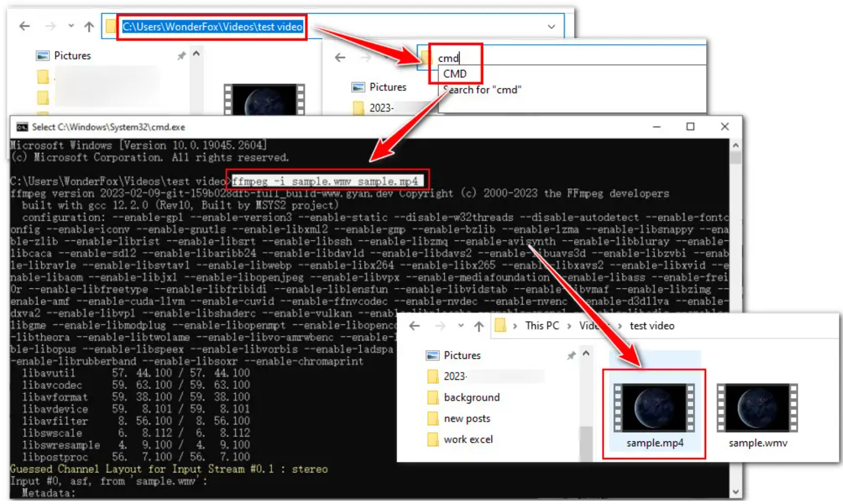The image size is (843, 504).
Task: Click the Command Prompt scrollbar down arrow
Action: 735,492
